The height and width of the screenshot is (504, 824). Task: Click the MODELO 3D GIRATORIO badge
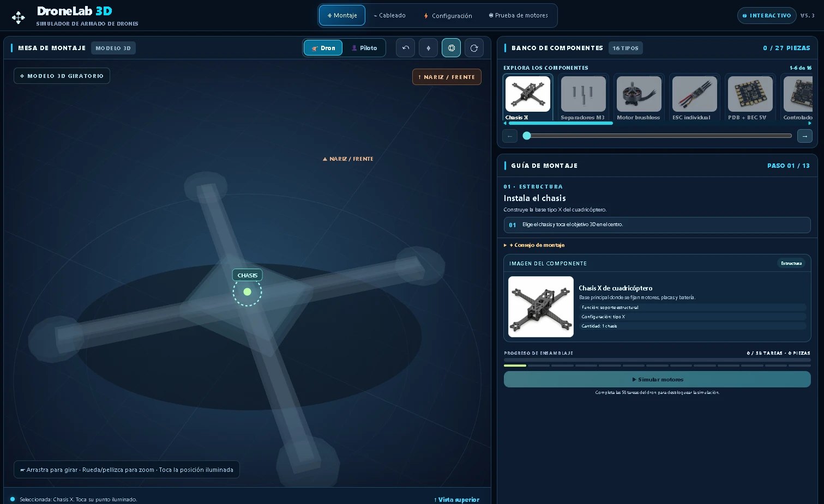point(62,76)
